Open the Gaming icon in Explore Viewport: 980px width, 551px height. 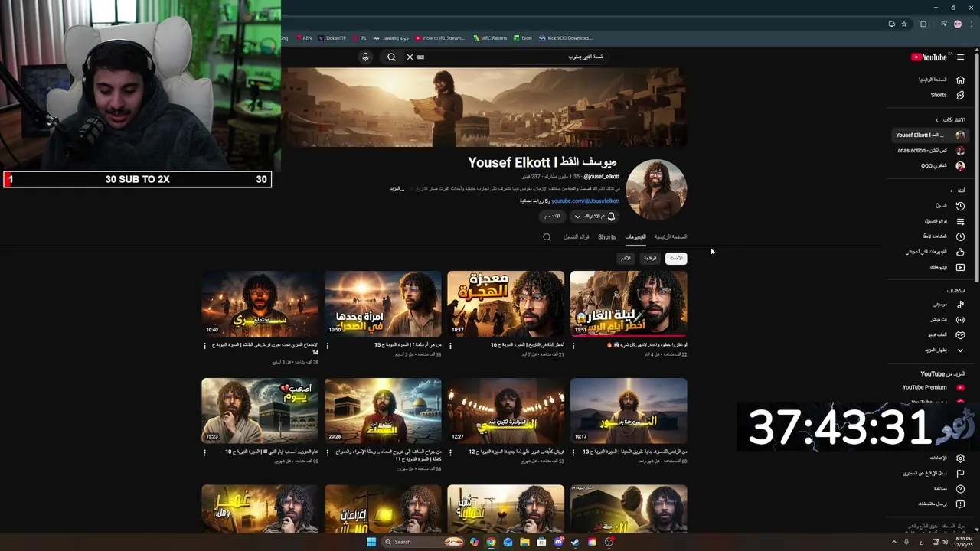pos(960,334)
